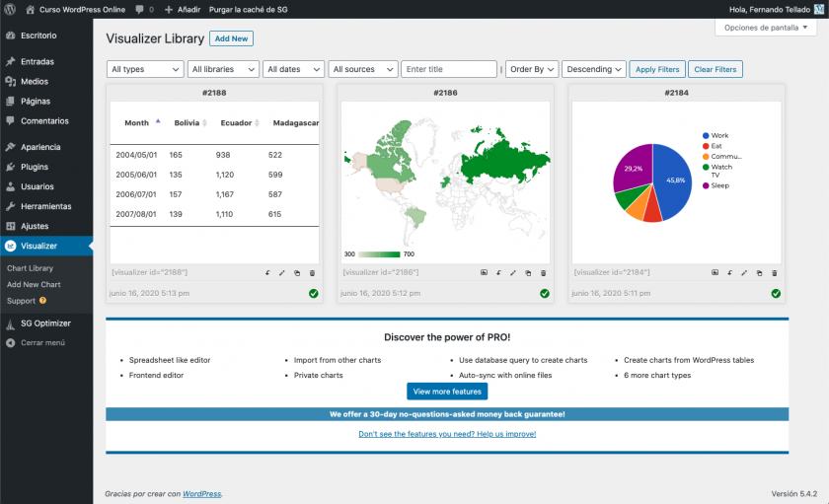The height and width of the screenshot is (504, 829).
Task: Export chart #2186 as image
Action: (484, 272)
